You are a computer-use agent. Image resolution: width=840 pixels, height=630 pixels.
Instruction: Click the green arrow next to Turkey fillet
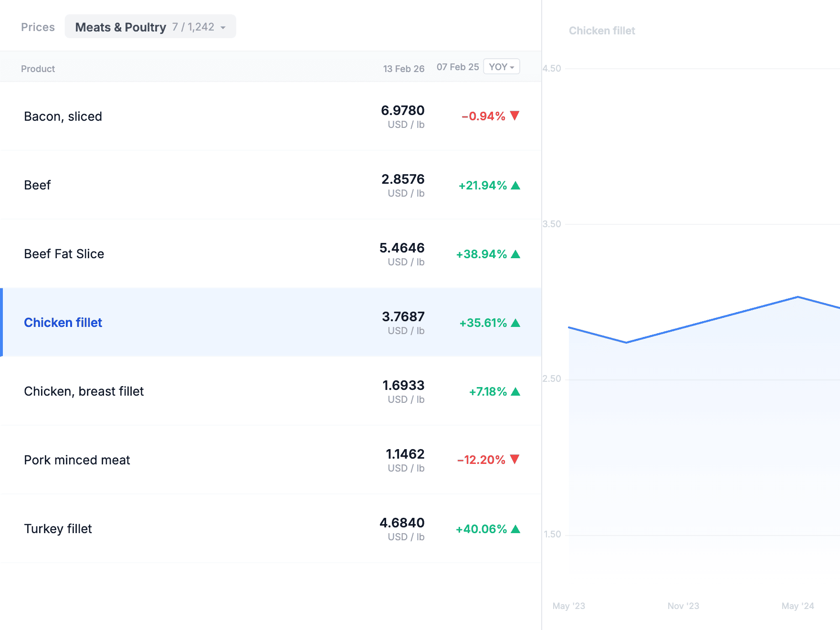[516, 528]
